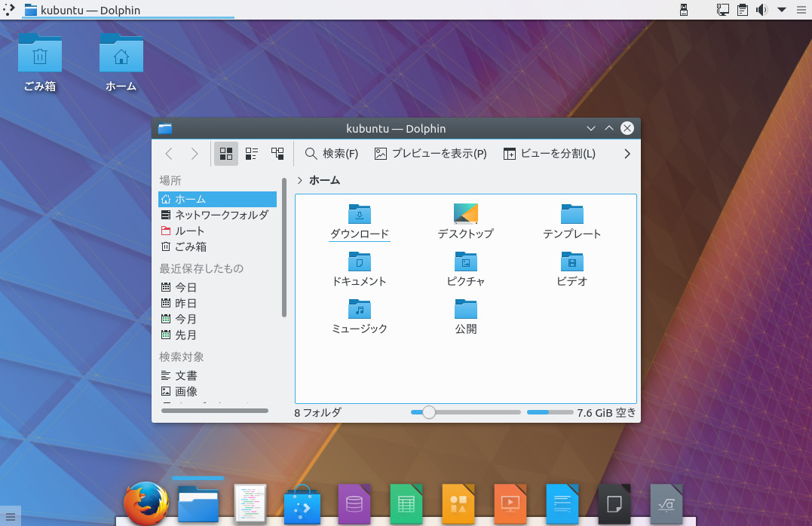This screenshot has width=812, height=526.
Task: Launch LibreOffice Impress from dock
Action: pyautogui.click(x=510, y=503)
